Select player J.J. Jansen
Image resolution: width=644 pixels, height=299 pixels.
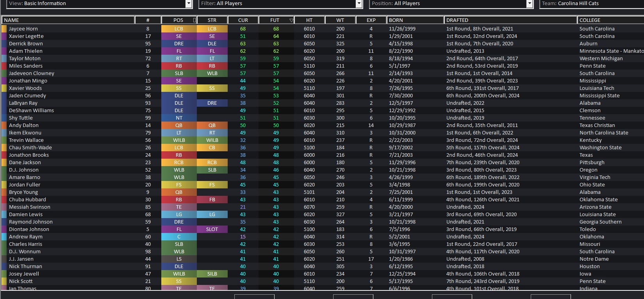point(21,259)
